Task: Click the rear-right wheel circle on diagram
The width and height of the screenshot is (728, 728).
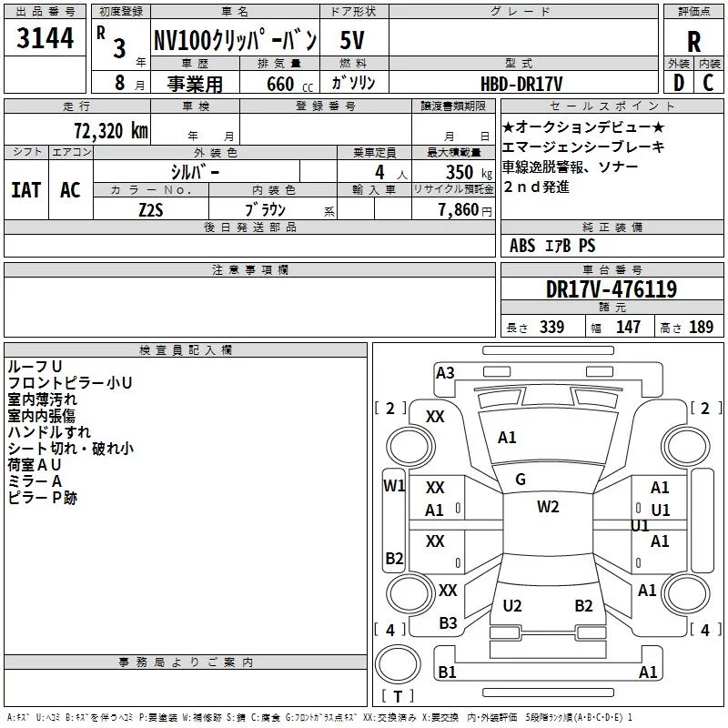Action: click(x=686, y=593)
